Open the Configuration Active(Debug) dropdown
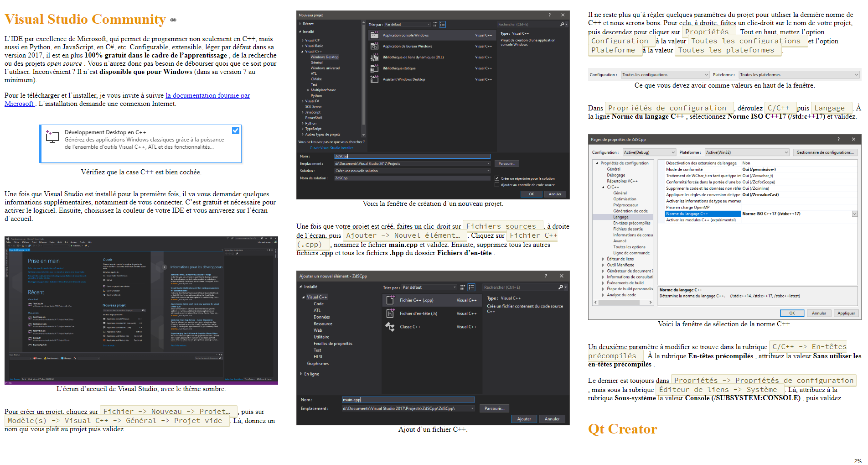Screen dimensions: 868x465 coord(649,152)
